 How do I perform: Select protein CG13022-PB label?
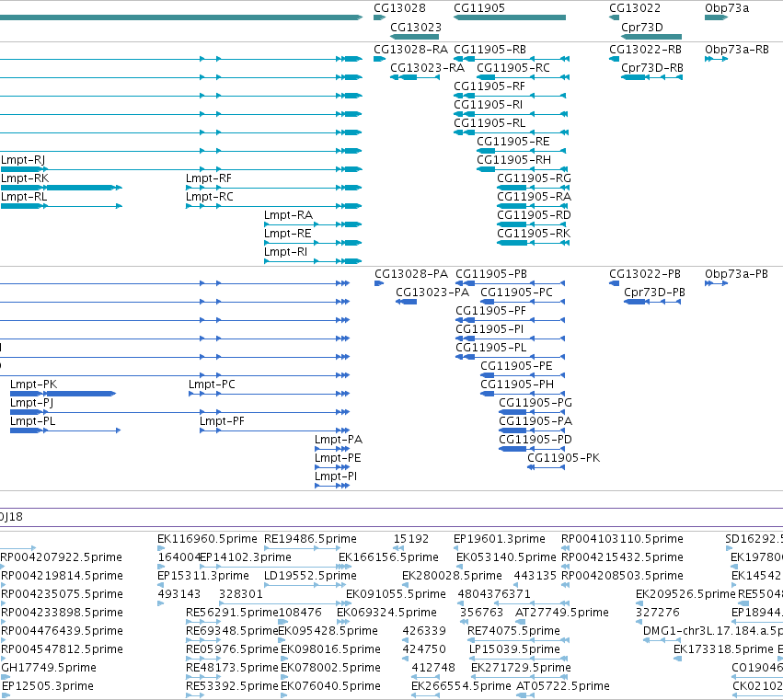pyautogui.click(x=645, y=274)
